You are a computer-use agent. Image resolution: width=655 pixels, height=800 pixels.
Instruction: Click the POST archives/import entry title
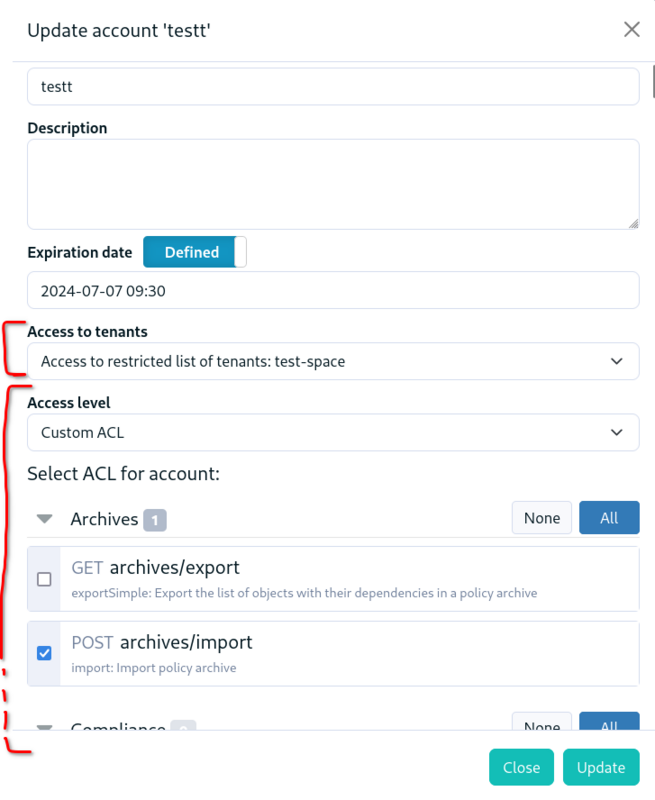[x=162, y=642]
